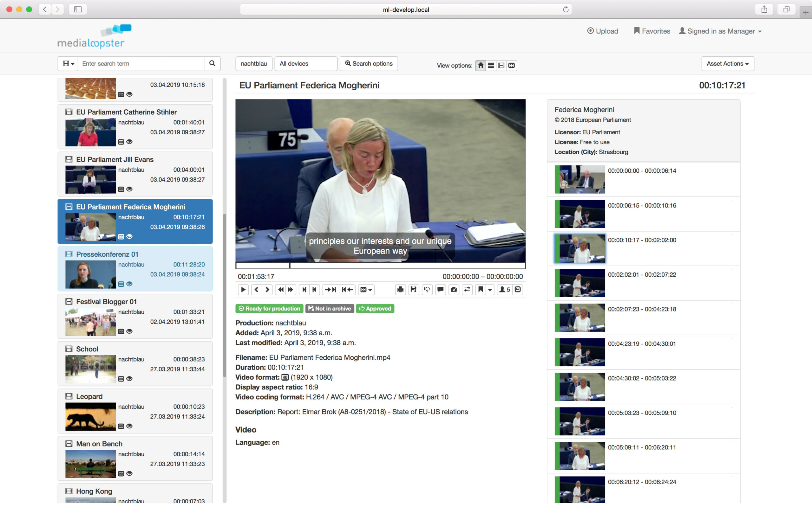Click the comment speech bubble icon
This screenshot has height=507, width=812.
click(x=440, y=289)
